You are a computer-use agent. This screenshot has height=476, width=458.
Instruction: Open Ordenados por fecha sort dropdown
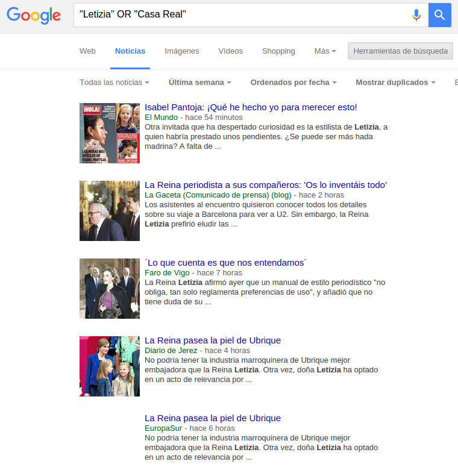pyautogui.click(x=293, y=83)
